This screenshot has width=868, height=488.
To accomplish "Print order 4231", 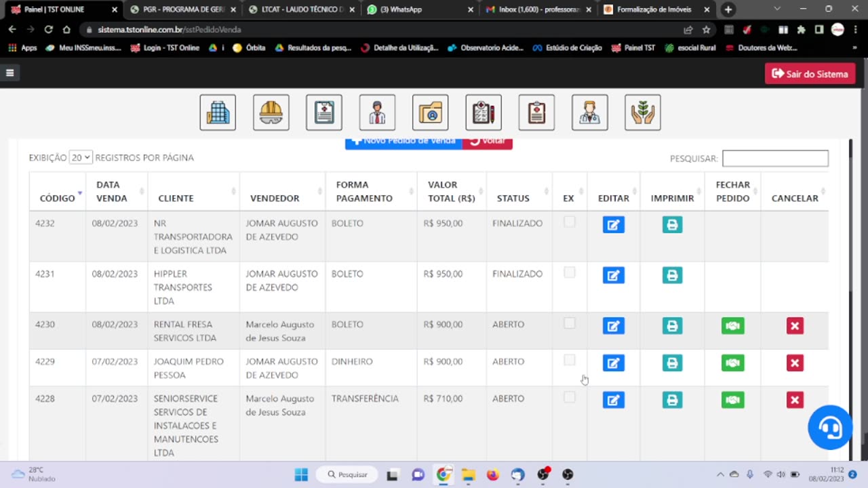I will [672, 275].
